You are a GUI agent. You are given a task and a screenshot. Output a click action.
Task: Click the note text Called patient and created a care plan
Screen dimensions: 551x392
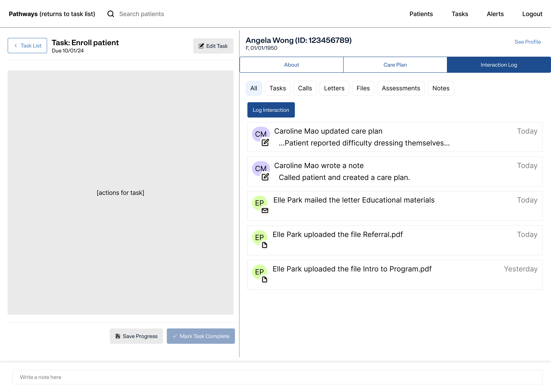344,177
